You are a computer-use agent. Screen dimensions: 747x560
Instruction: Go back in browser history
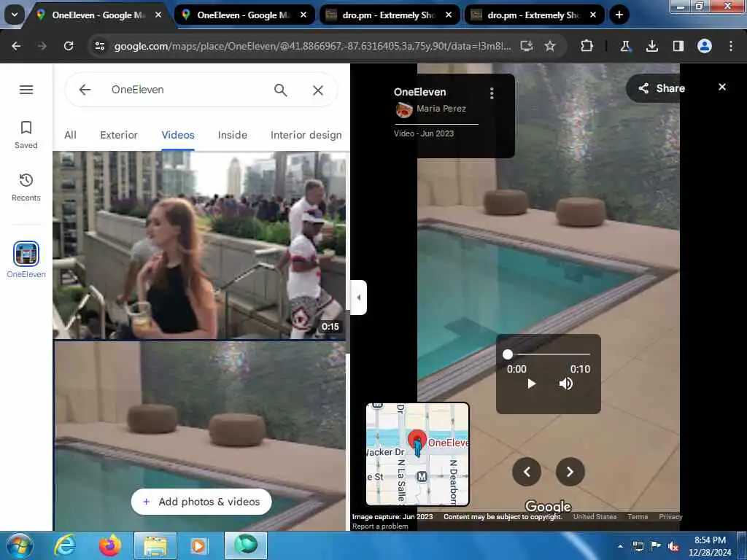point(16,46)
